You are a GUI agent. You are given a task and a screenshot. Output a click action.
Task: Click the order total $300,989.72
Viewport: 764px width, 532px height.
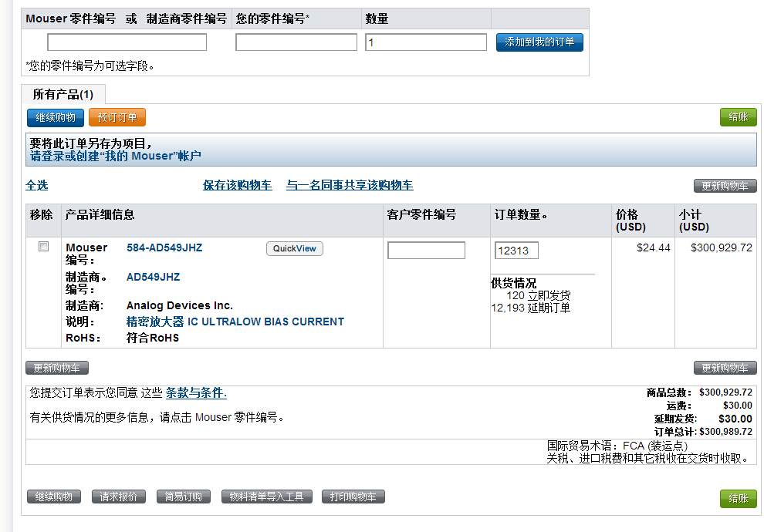coord(725,432)
